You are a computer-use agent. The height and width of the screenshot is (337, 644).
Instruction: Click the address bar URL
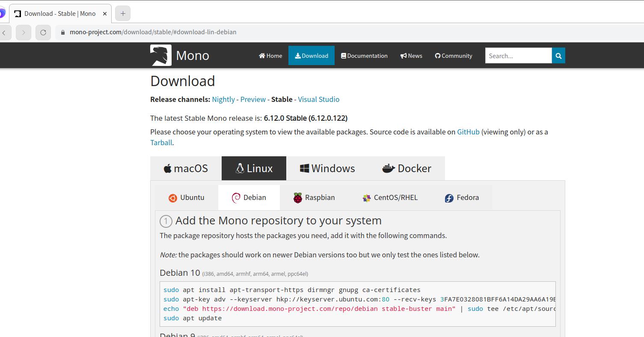(x=153, y=32)
